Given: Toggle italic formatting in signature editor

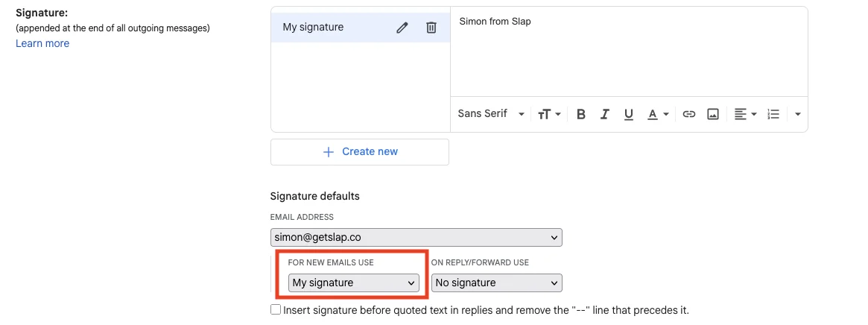Looking at the screenshot, I should point(605,114).
